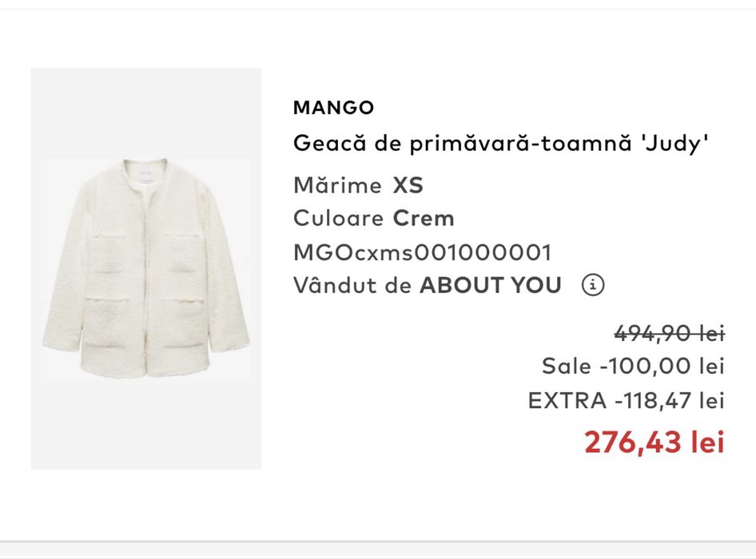Click the product code MGOcxms001000001
Screen dimensions: 756x559
pyautogui.click(x=423, y=252)
